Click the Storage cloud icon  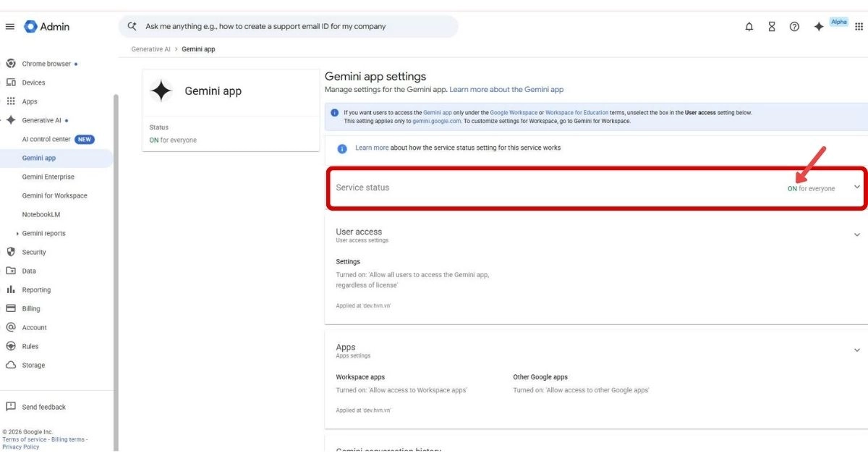point(11,365)
